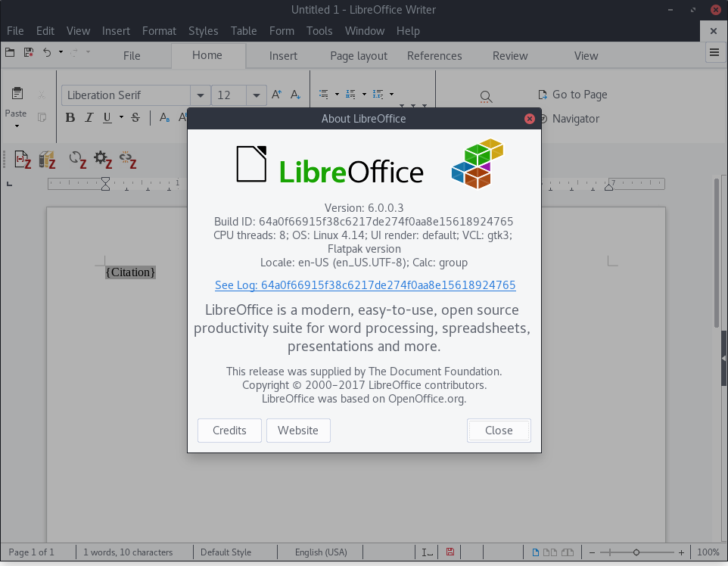Image resolution: width=728 pixels, height=566 pixels.
Task: Select multiple-page view in status bar
Action: pyautogui.click(x=549, y=552)
